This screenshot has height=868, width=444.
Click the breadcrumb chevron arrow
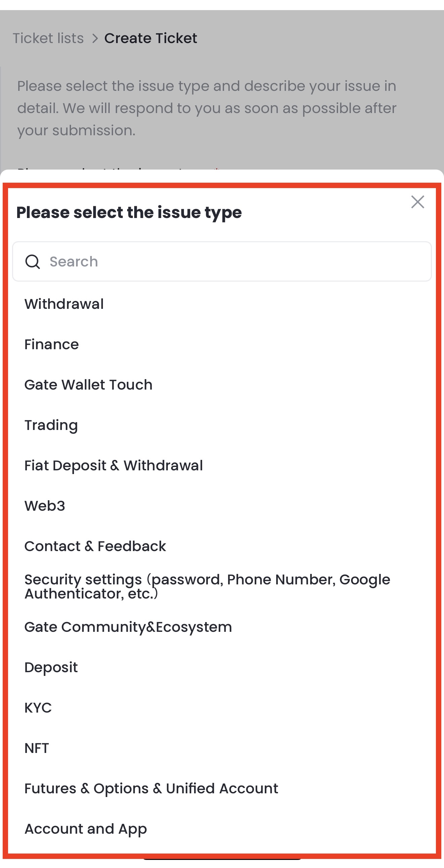95,38
